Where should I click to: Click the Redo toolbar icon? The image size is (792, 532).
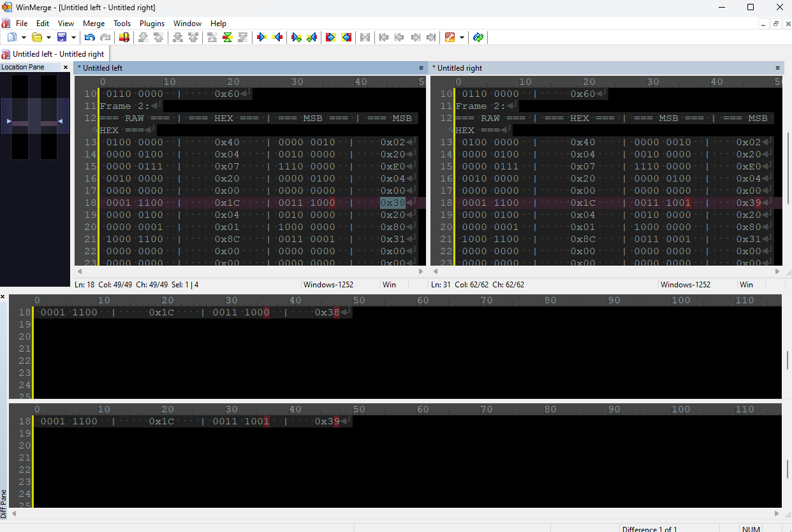(105, 38)
